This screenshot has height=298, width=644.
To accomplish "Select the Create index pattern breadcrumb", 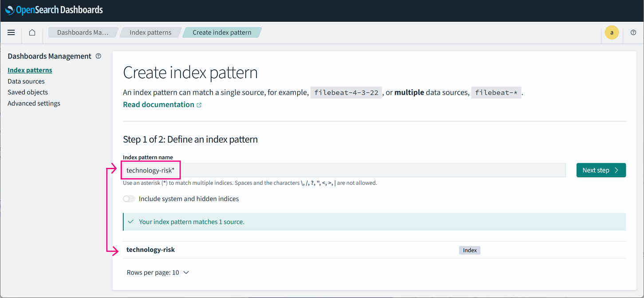I will pyautogui.click(x=222, y=32).
